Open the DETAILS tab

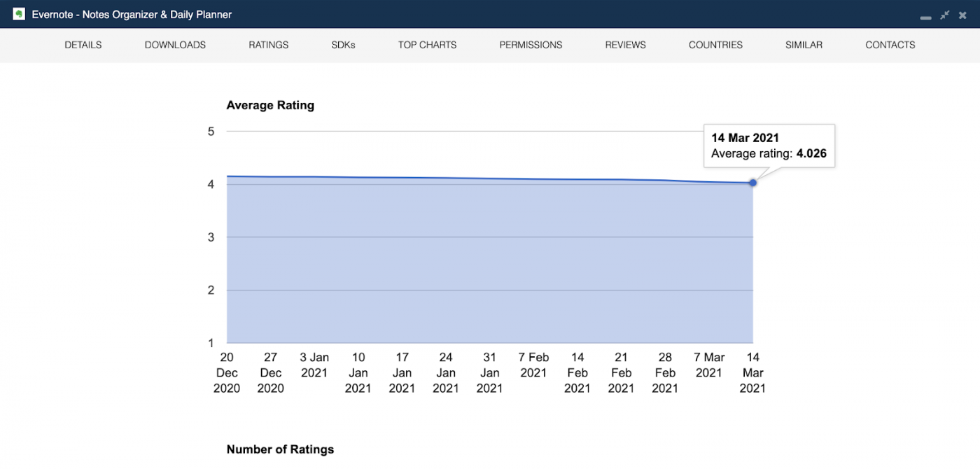click(x=83, y=45)
